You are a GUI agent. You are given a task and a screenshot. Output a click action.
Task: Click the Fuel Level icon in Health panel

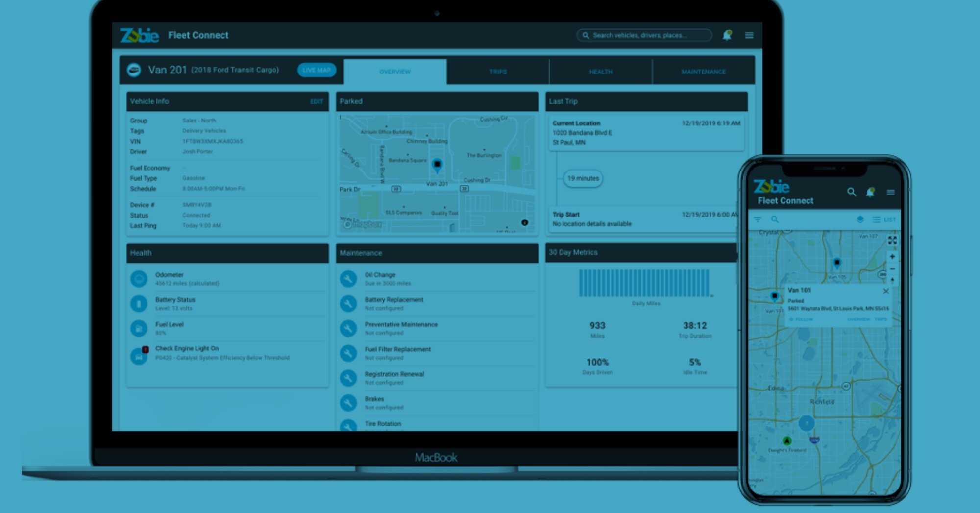(x=139, y=328)
